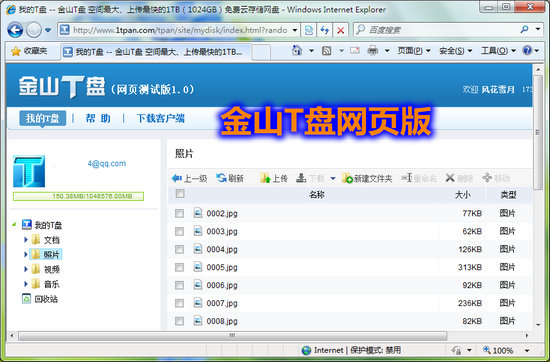Check the box for 0002.jpg
This screenshot has height=362, width=550.
coord(179,213)
